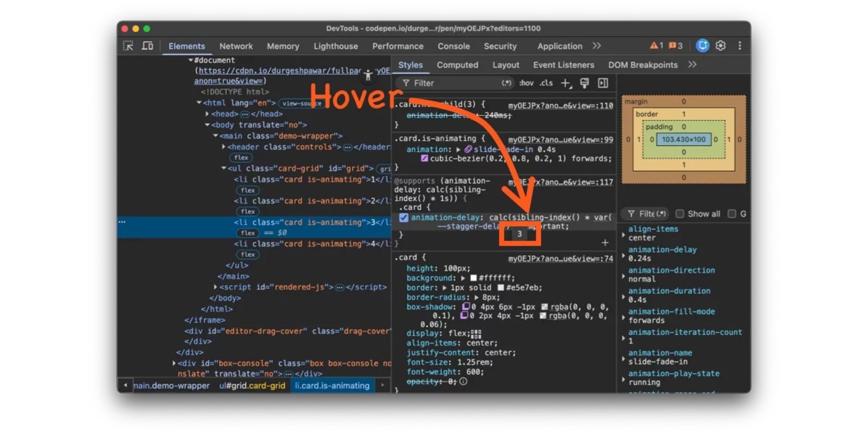Screen dimensions: 868x434
Task: Open the rendering emulation paintbrush icon
Action: (585, 83)
